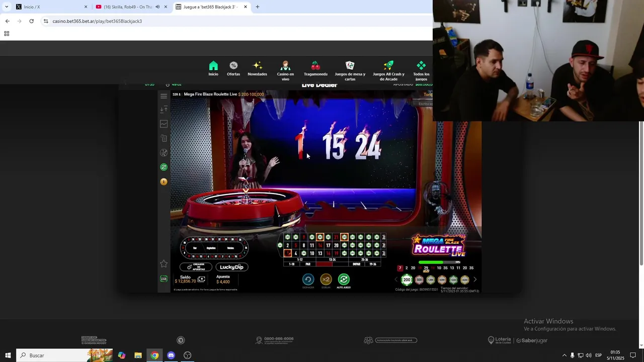Open the wheel sidebar icon
644x362 pixels.
(164, 152)
